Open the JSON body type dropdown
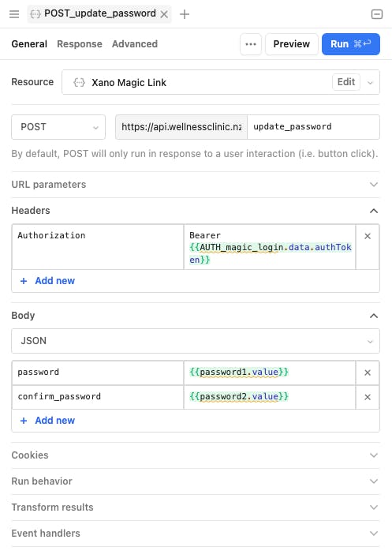 [196, 341]
